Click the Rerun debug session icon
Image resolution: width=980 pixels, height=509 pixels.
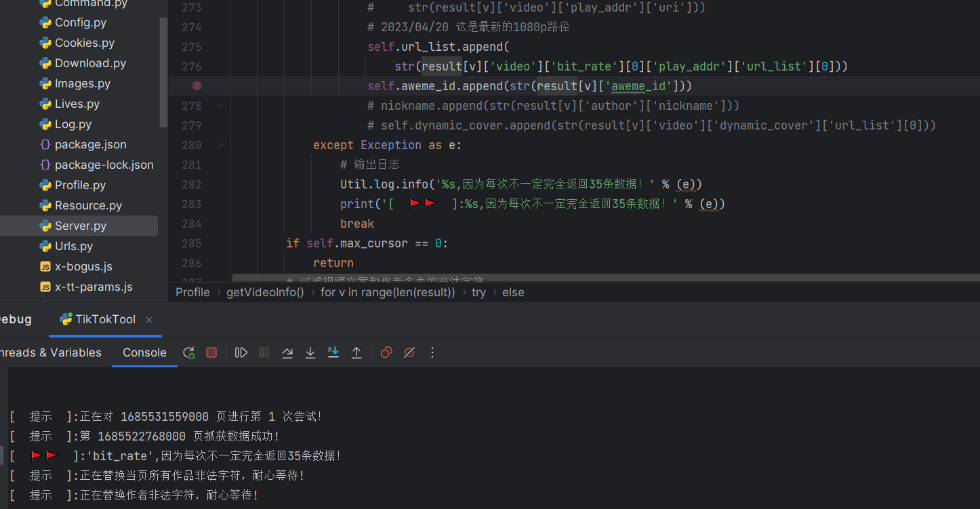[x=189, y=352]
